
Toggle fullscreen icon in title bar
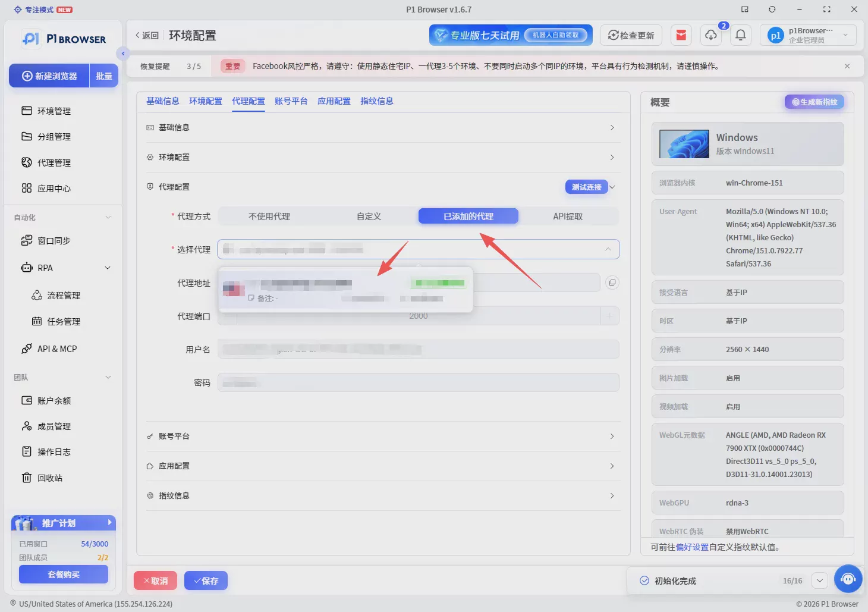pos(826,10)
